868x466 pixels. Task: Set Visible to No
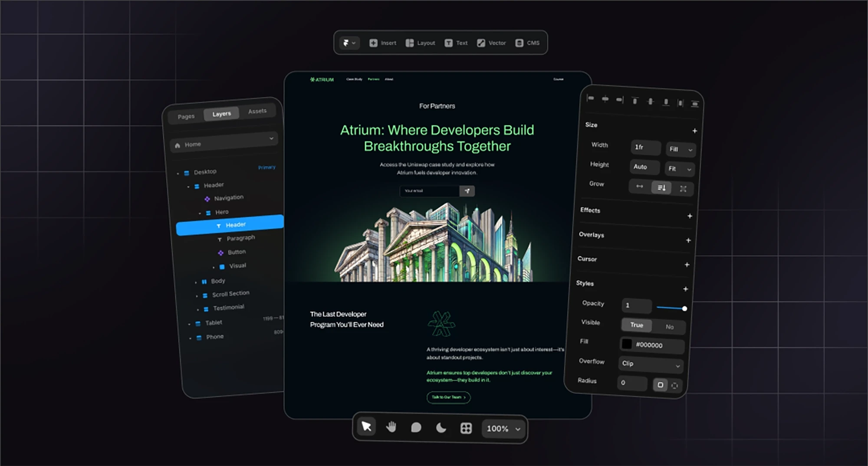(x=670, y=326)
